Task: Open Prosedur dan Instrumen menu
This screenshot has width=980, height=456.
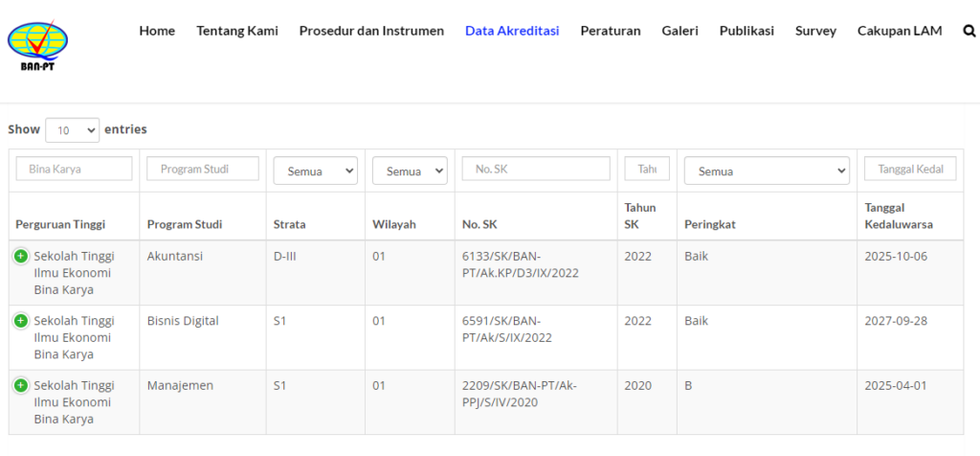Action: click(x=372, y=31)
